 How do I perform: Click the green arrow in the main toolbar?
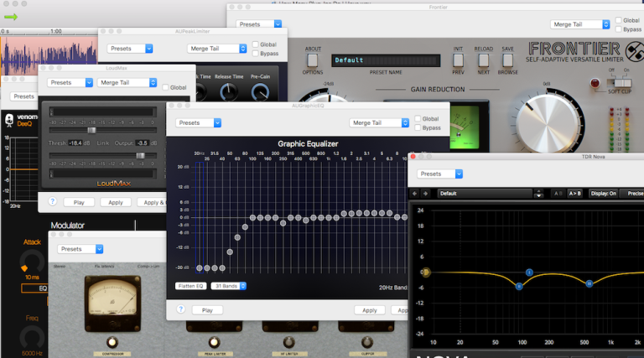click(x=11, y=17)
